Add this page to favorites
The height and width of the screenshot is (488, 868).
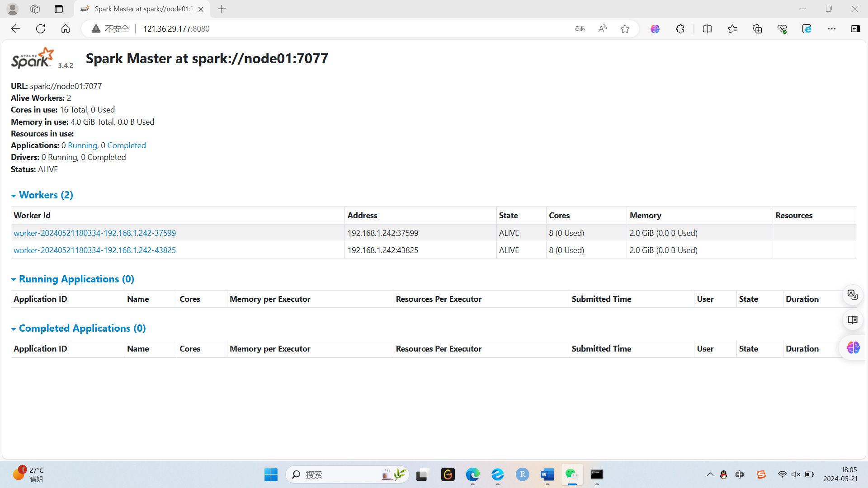point(625,29)
